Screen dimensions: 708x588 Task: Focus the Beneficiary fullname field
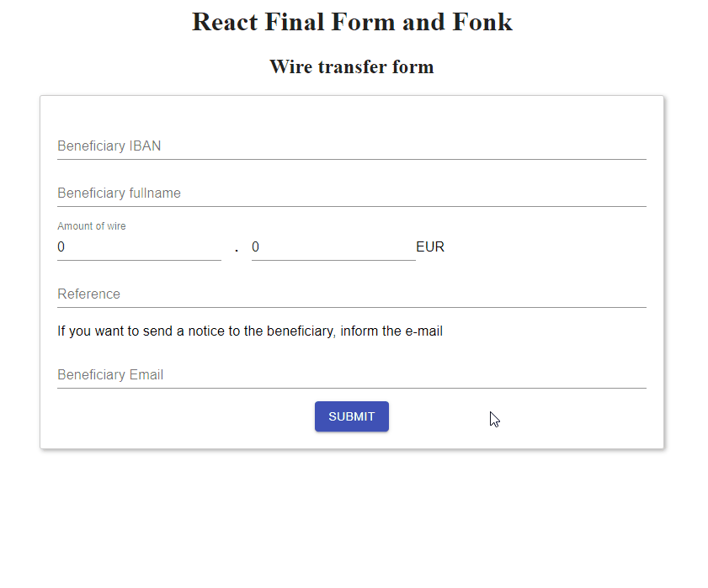351,193
